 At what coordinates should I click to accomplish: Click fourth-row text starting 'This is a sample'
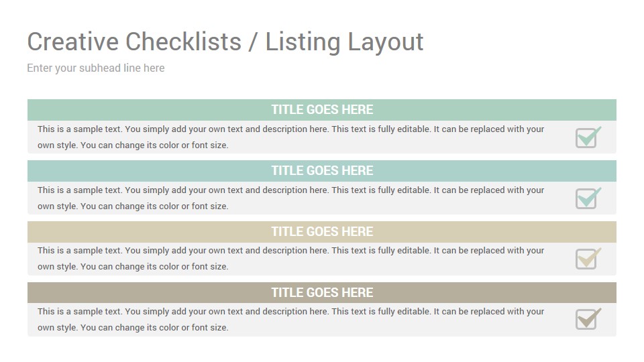[290, 312]
